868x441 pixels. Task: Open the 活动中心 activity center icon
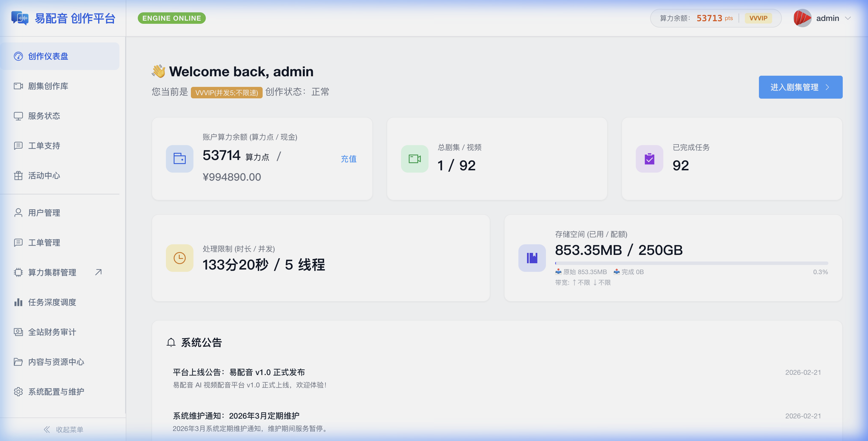pyautogui.click(x=19, y=175)
